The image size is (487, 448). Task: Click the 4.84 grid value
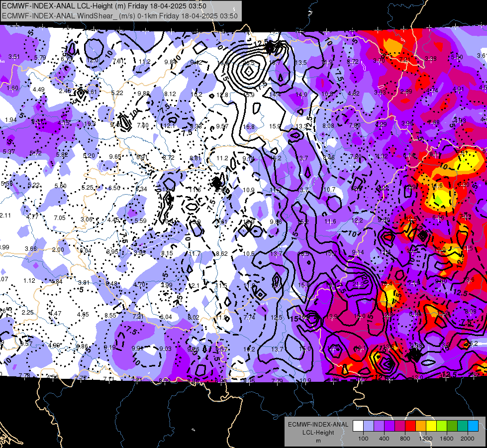coord(57,282)
